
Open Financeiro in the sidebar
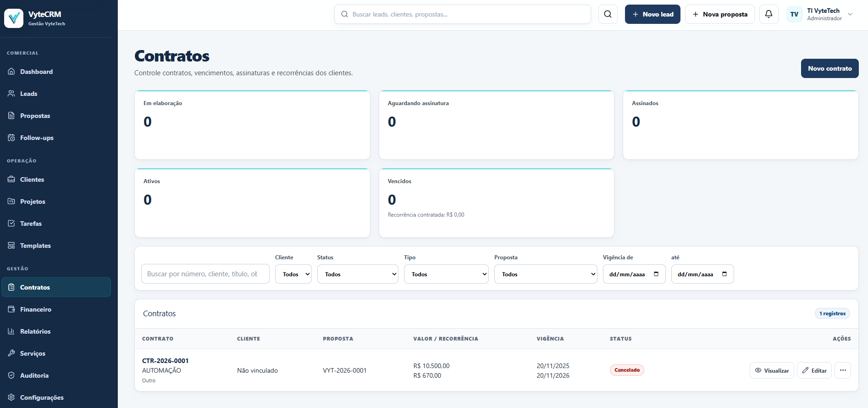[56, 309]
